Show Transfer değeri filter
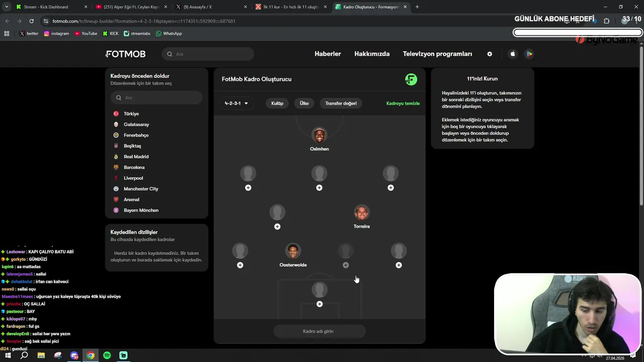644x362 pixels. coord(341,103)
